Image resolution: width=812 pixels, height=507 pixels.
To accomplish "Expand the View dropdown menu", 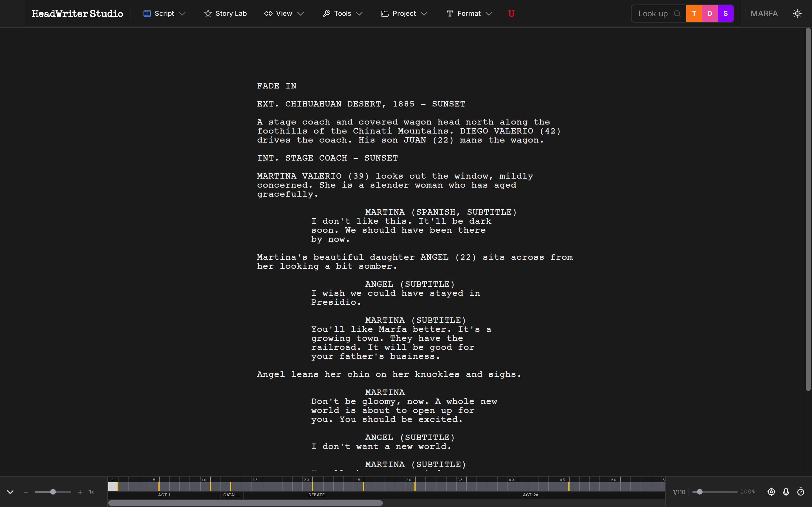I will (x=284, y=14).
